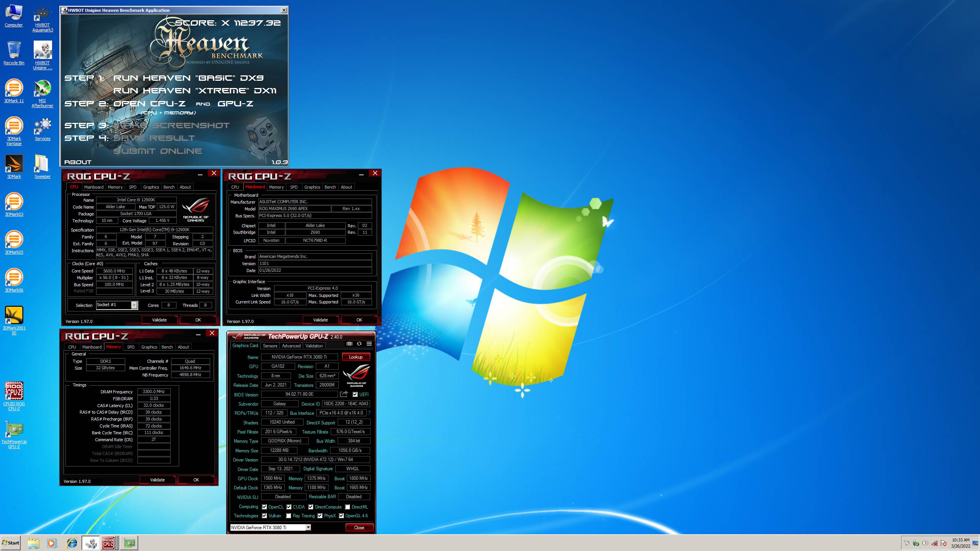Image resolution: width=980 pixels, height=551 pixels.
Task: Select the 3DMark06 desktop shortcut
Action: (x=14, y=280)
